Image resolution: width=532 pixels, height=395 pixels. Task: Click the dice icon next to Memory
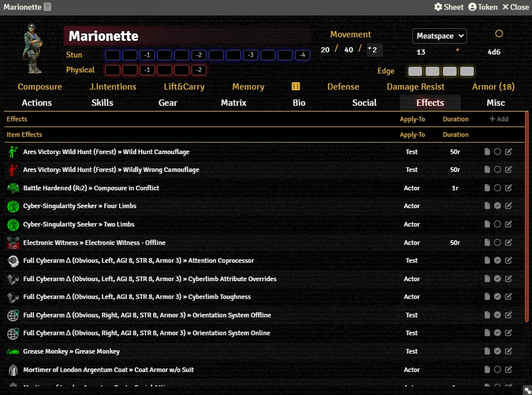[x=295, y=87]
